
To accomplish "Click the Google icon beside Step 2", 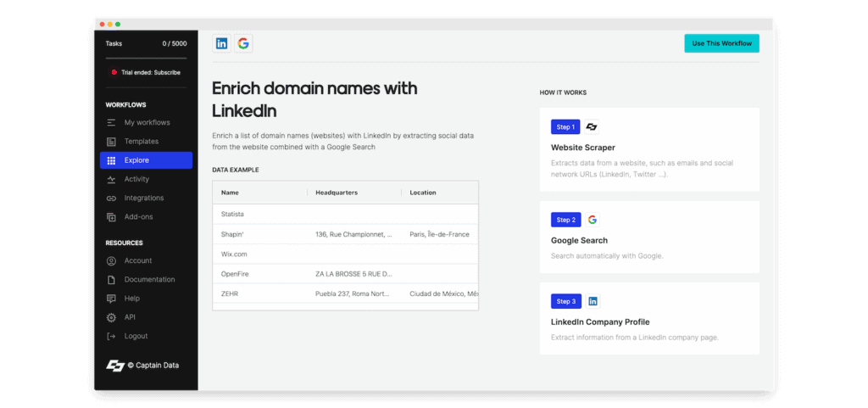I will coord(592,220).
